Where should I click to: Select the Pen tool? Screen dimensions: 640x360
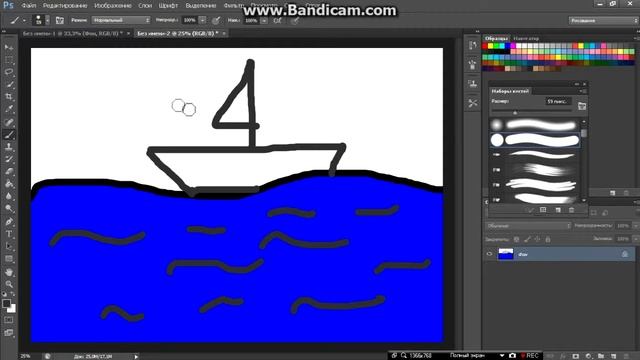[9, 222]
